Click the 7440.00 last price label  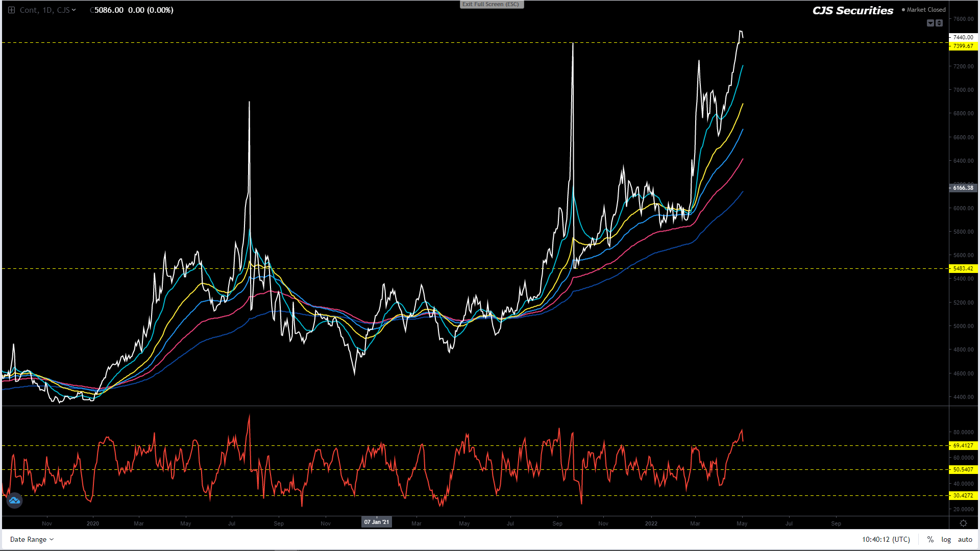pos(963,37)
